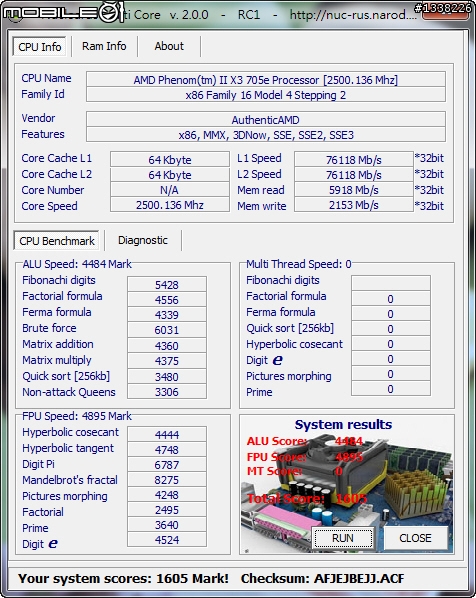Click the 'ALU Speed: 4484 Mark' heading
The height and width of the screenshot is (598, 476).
coord(77,264)
